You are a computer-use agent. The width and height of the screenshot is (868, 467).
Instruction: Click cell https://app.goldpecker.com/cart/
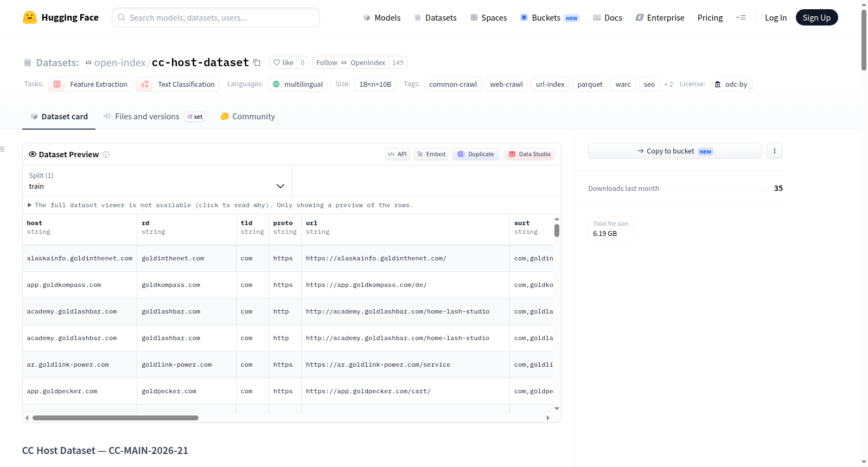click(x=405, y=391)
